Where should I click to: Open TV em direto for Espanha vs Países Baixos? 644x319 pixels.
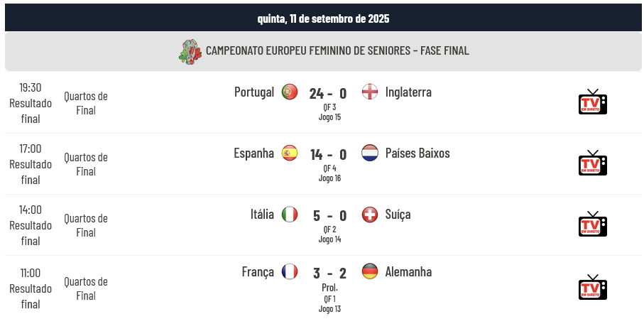[x=592, y=163]
